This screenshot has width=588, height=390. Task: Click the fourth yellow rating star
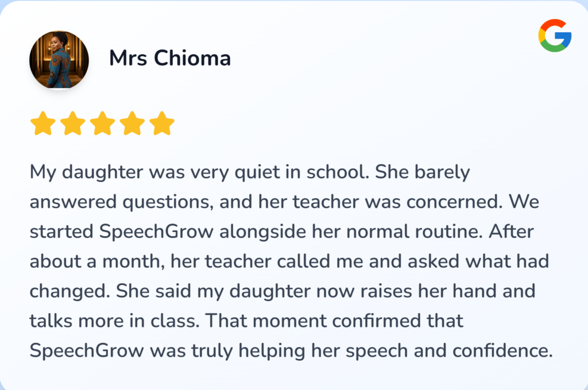[132, 123]
